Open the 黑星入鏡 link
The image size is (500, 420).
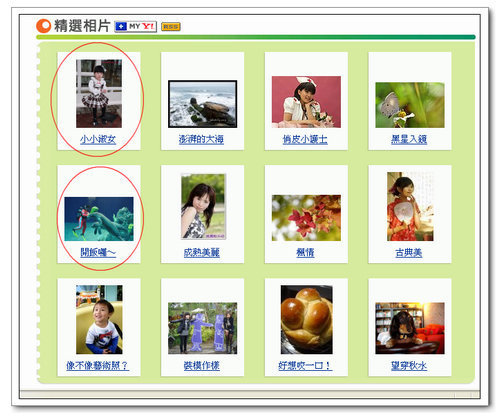click(409, 139)
